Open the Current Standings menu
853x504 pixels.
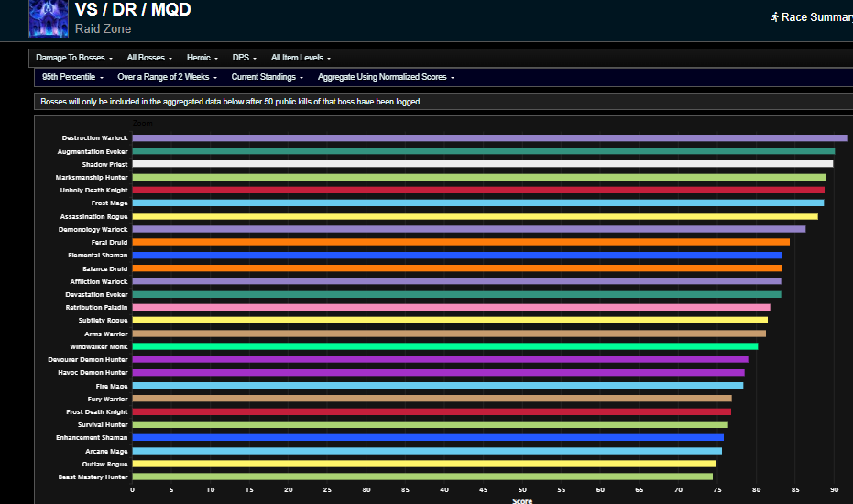(268, 77)
